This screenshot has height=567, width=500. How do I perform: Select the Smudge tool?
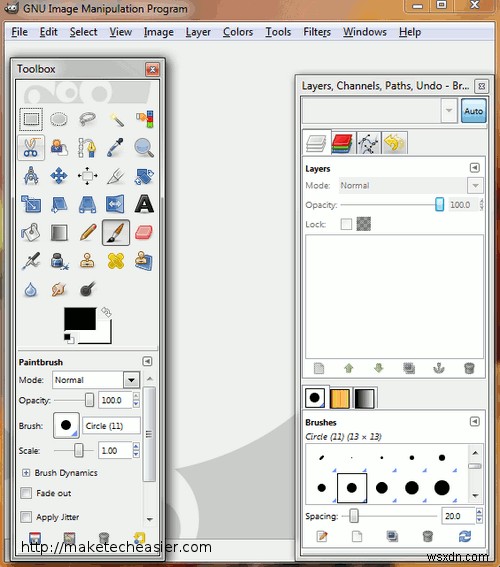coord(59,289)
